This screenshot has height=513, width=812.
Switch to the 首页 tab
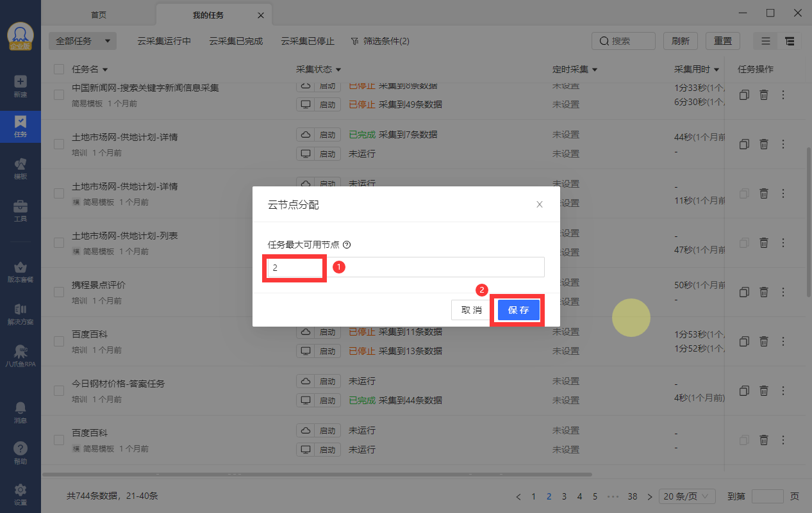[x=98, y=14]
